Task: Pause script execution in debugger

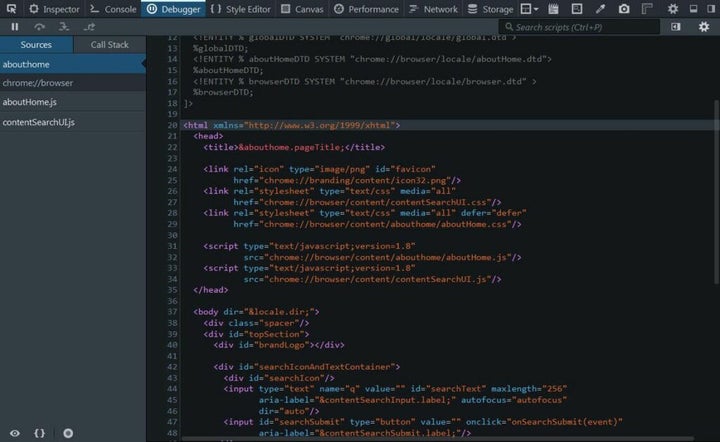Action: coord(15,27)
